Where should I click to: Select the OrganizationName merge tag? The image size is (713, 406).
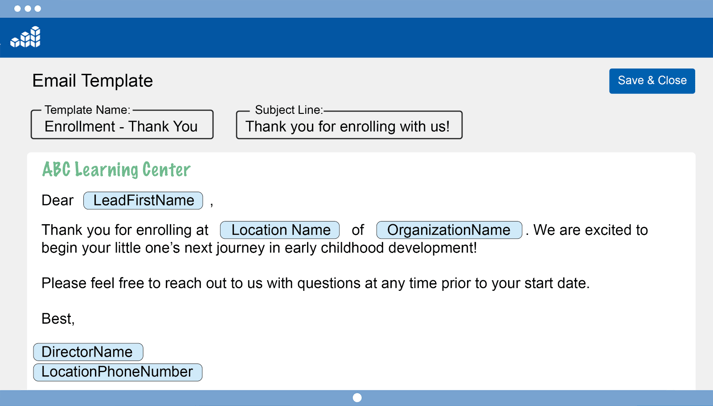[449, 230]
